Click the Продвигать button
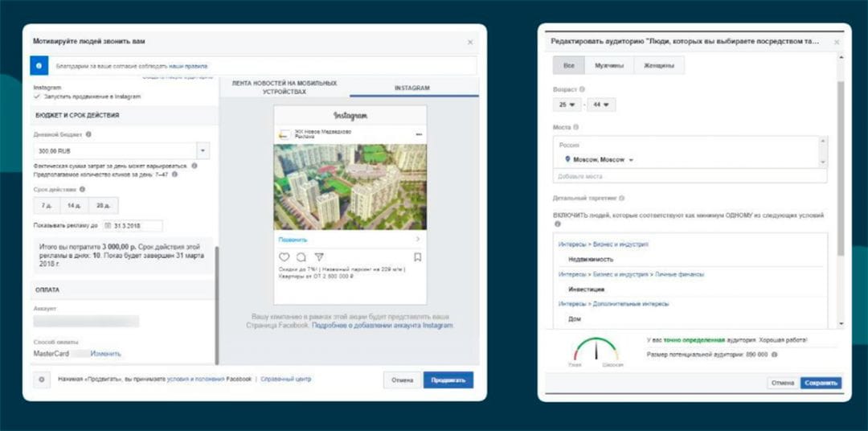 pyautogui.click(x=448, y=380)
